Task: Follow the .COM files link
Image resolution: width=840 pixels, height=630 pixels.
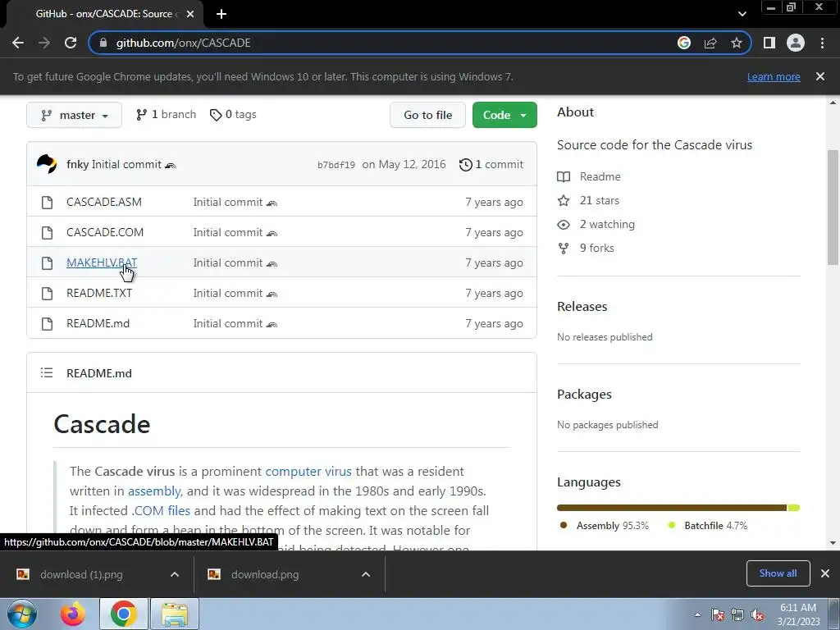Action: [x=162, y=510]
